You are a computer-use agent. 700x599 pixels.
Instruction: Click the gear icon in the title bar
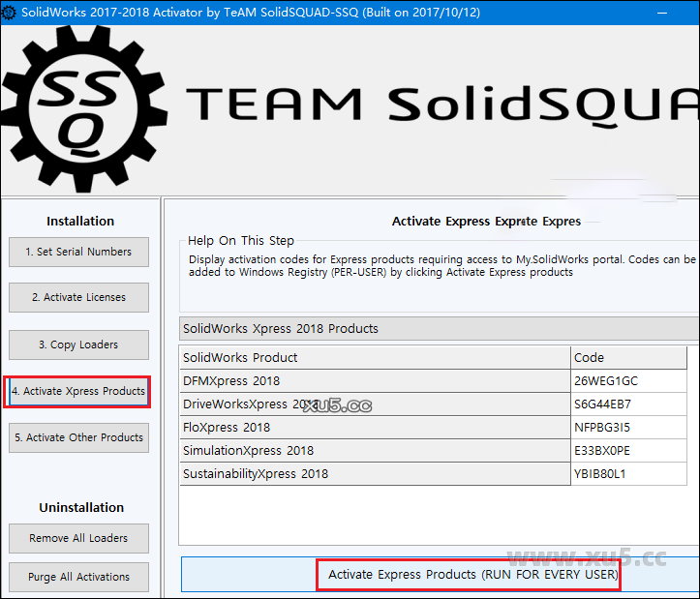[x=9, y=13]
